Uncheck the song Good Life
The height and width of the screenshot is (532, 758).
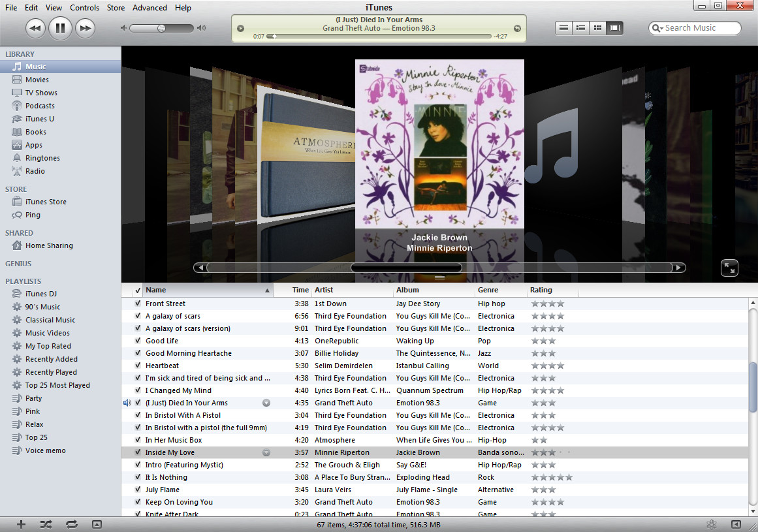pos(139,340)
